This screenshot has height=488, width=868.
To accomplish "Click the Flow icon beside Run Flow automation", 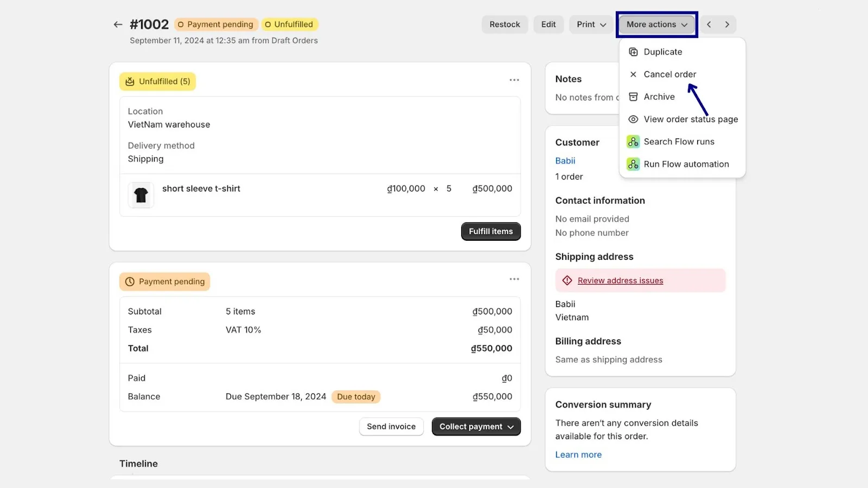I will [633, 164].
